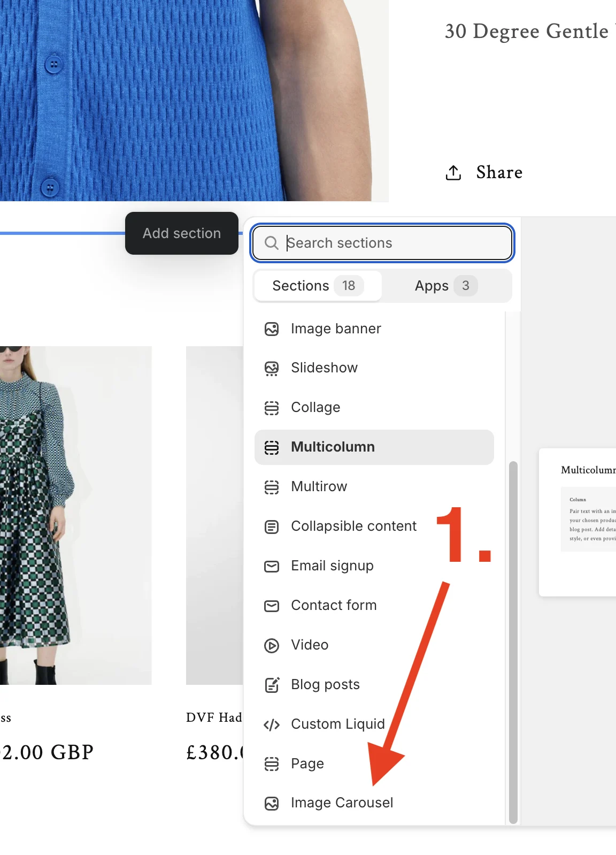Add the Image Carousel section

click(x=374, y=803)
